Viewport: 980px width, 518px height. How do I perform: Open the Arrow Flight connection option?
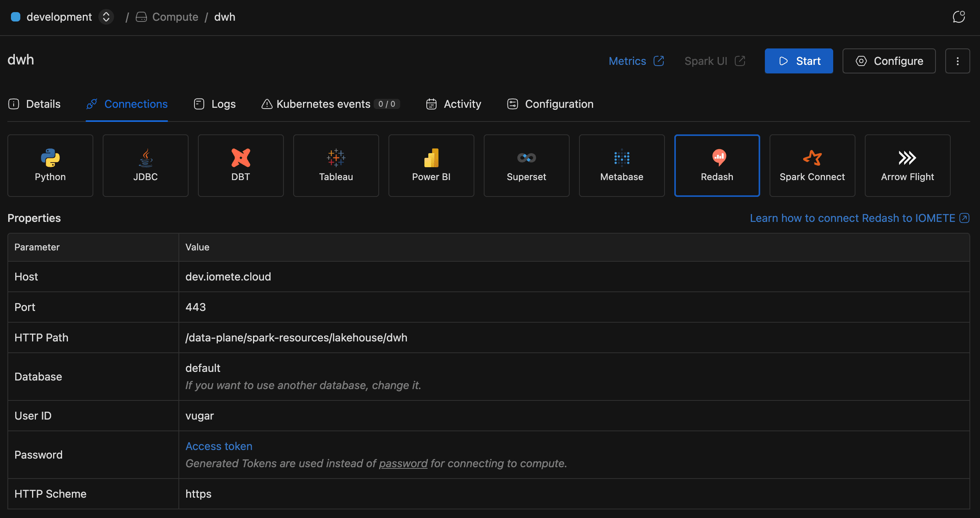point(907,166)
